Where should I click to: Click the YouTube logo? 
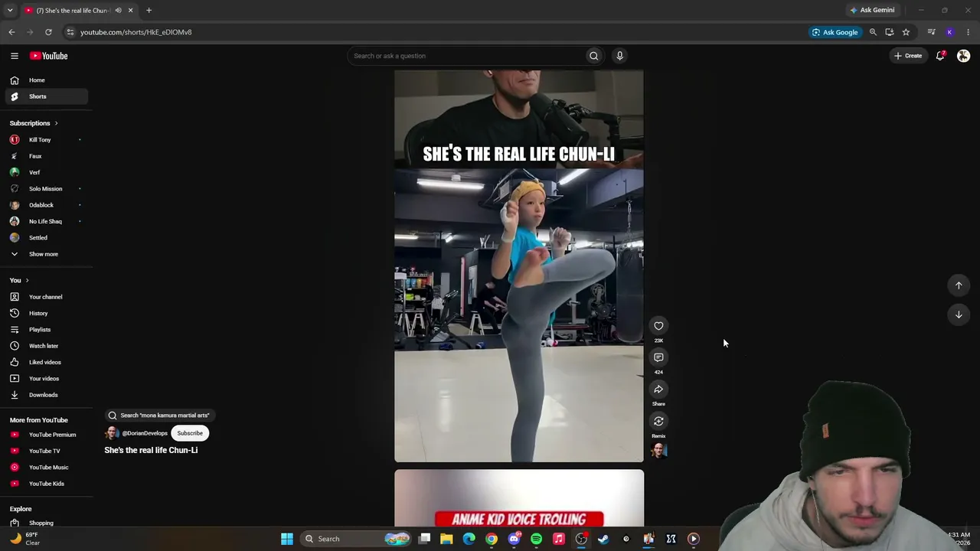[x=49, y=56]
